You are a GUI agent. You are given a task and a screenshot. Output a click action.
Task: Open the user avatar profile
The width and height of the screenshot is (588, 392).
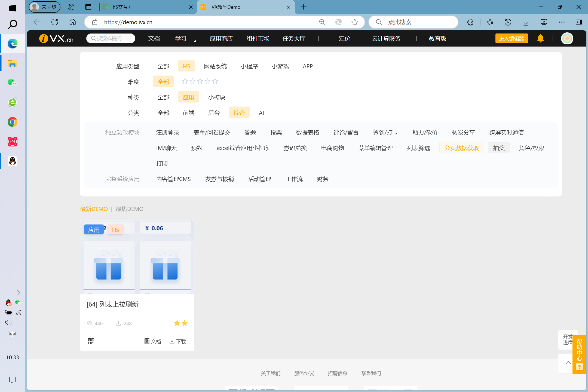point(567,38)
